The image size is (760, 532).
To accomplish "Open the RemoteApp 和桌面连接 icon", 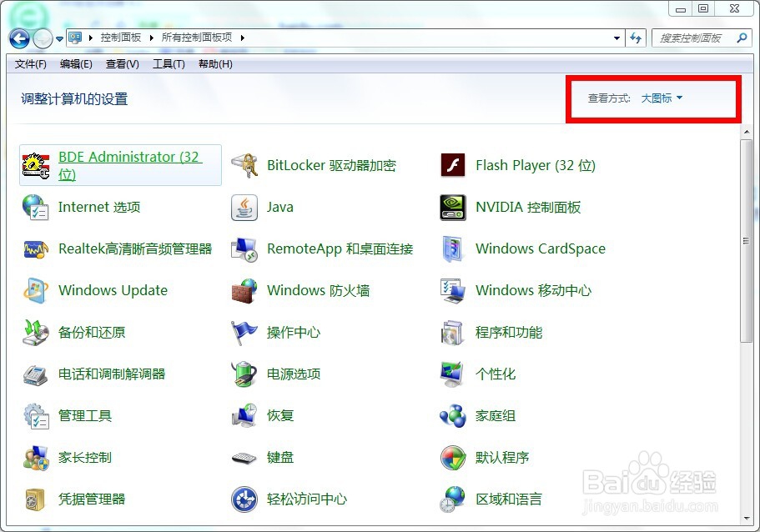I will click(244, 249).
